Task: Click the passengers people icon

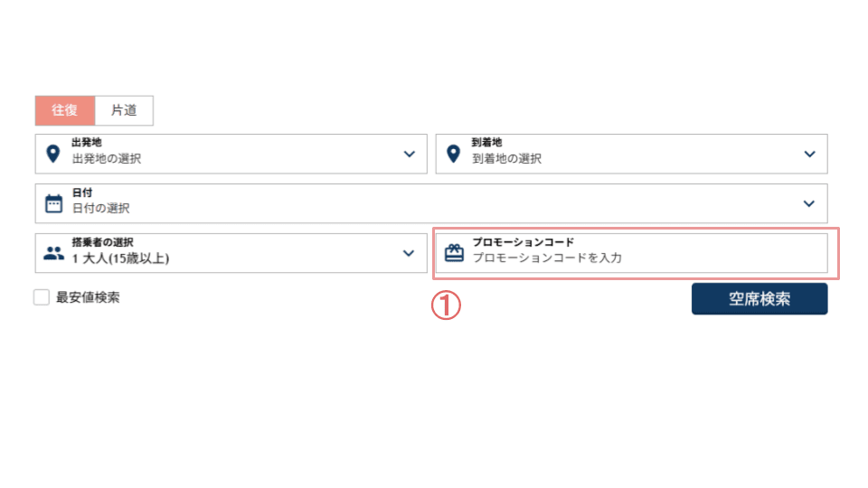Action: coord(53,253)
